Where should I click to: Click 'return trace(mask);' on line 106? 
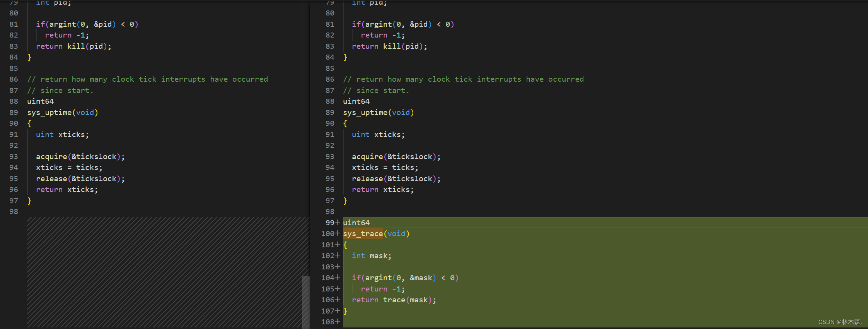(x=394, y=300)
